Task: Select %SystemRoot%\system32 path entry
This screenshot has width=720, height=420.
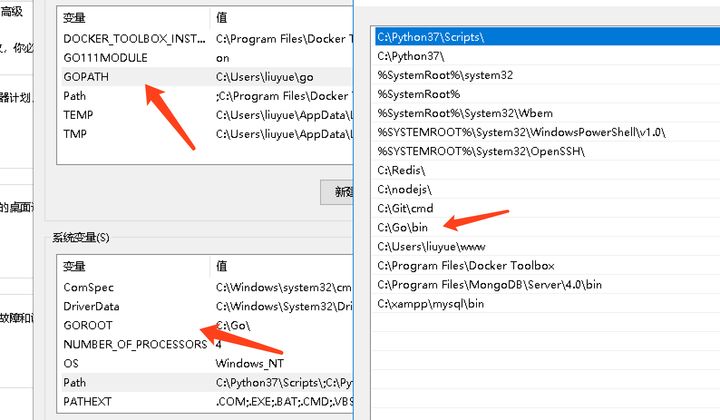Action: point(546,75)
